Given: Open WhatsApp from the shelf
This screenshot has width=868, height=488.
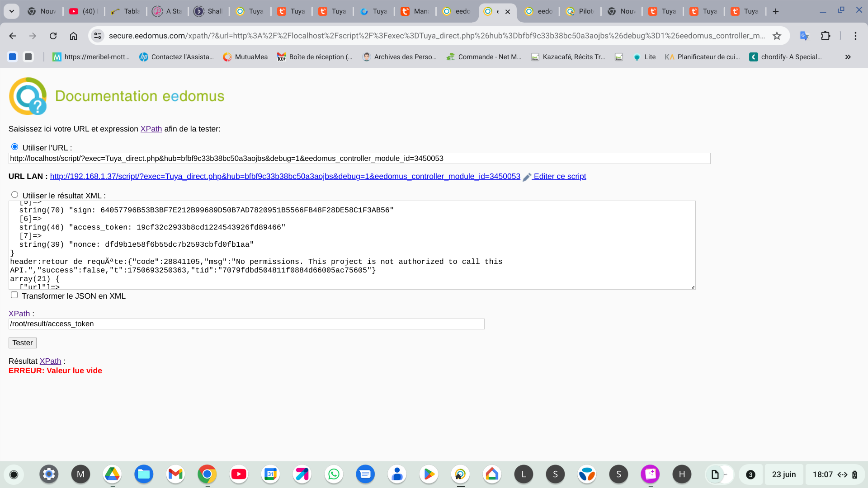Looking at the screenshot, I should (334, 474).
